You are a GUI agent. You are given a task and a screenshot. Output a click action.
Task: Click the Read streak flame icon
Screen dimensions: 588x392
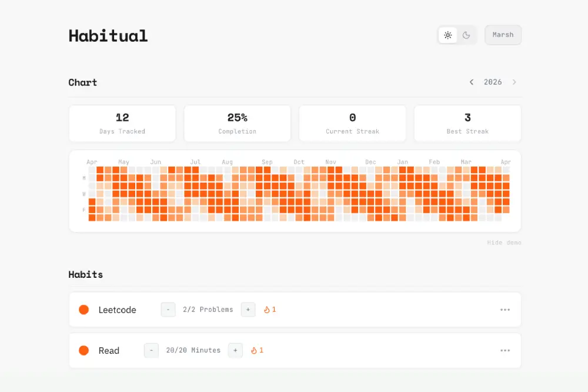pyautogui.click(x=254, y=350)
